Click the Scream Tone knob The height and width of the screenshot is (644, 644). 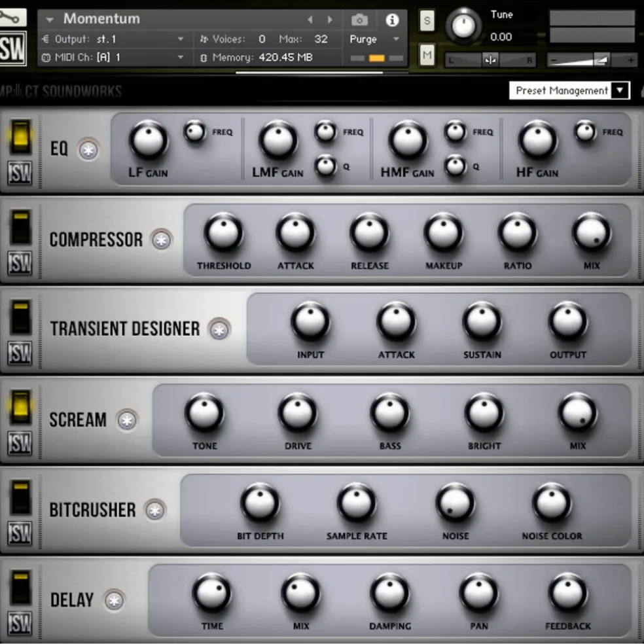pyautogui.click(x=204, y=413)
